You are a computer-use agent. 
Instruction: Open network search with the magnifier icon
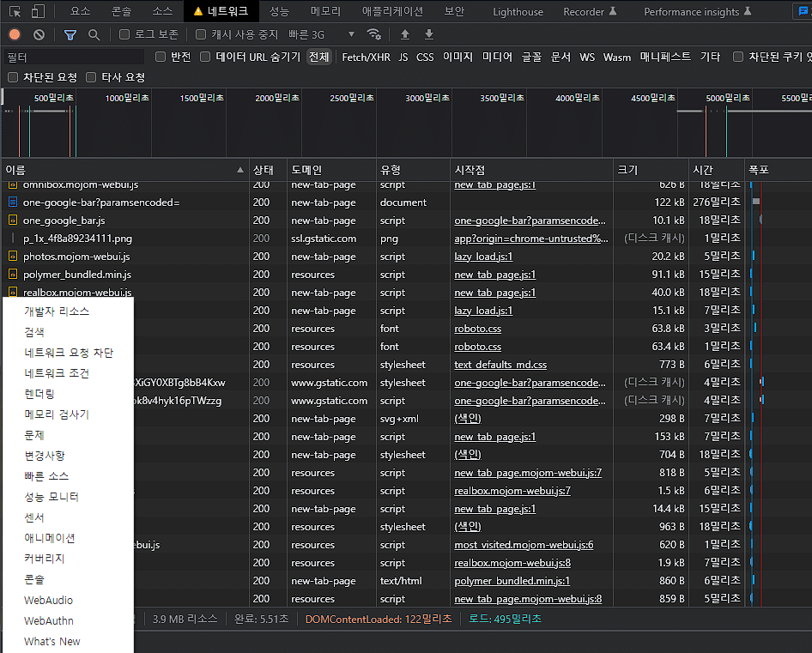pos(94,34)
